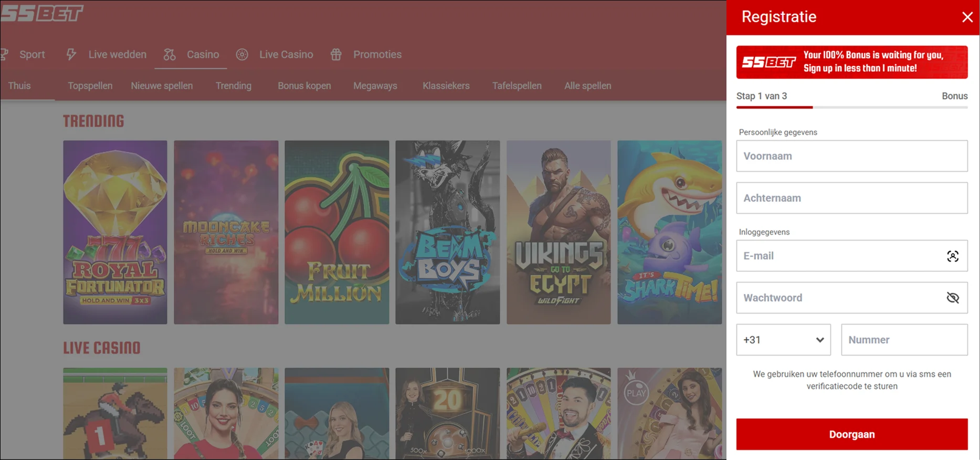
Task: Open the Nieuwe spellen tab
Action: click(162, 86)
